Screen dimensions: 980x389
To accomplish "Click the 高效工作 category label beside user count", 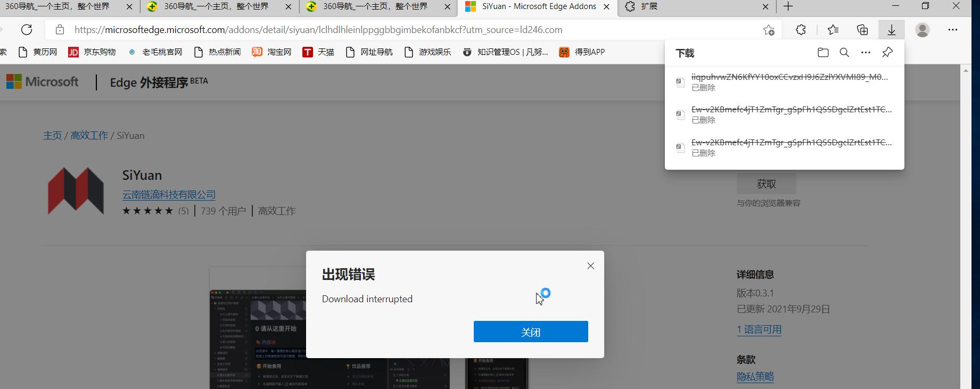I will (277, 211).
